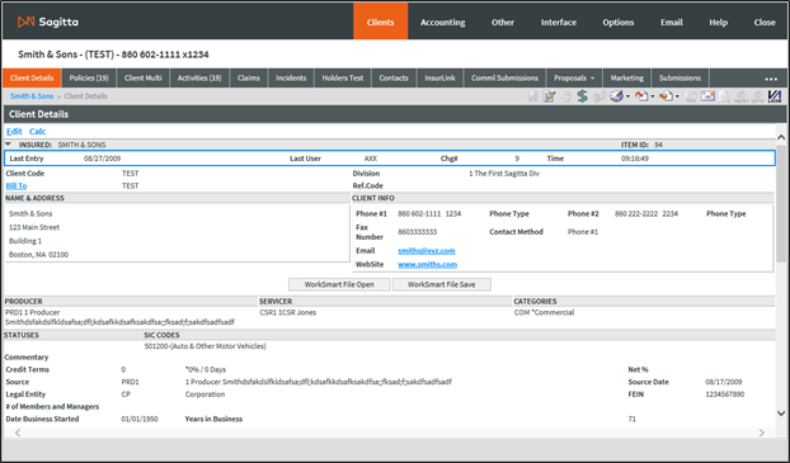Click the purple compass globe toolbar icon
Image resolution: width=790 pixels, height=463 pixels.
615,96
